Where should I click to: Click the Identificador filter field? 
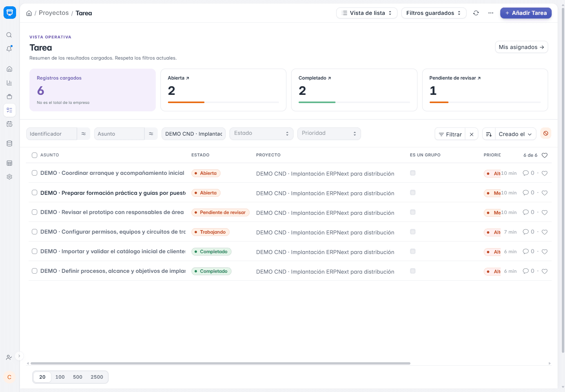point(51,134)
